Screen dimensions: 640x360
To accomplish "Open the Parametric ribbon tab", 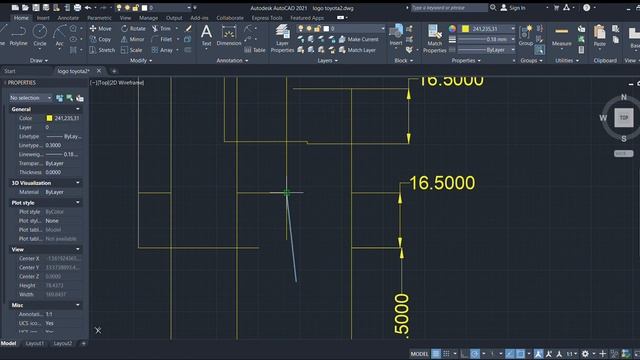I will [99, 18].
